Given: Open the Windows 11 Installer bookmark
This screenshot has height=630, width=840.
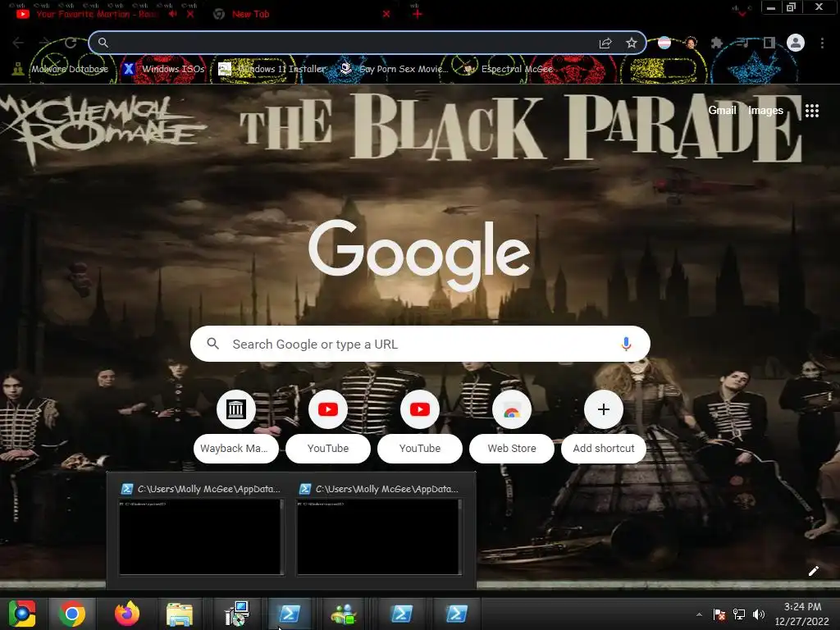Looking at the screenshot, I should (272, 69).
